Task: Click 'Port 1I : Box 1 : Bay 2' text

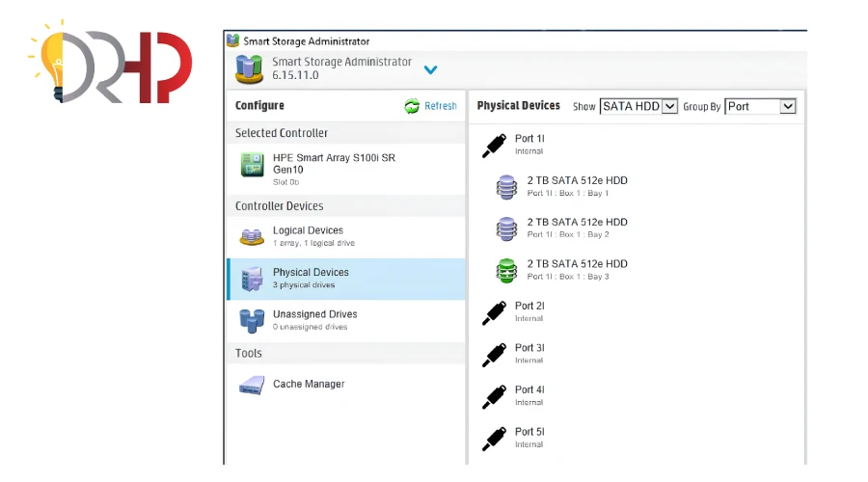Action: [568, 234]
